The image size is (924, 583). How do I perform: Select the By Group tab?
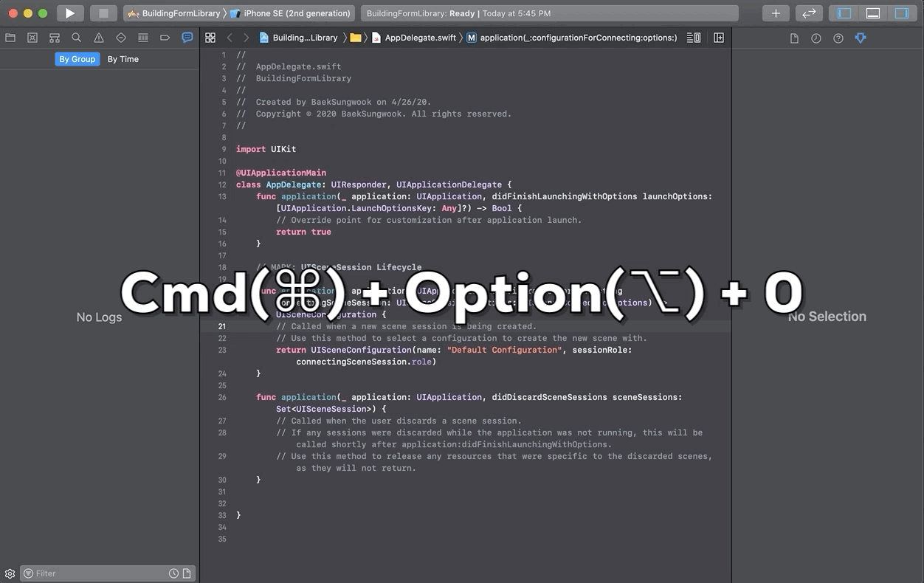[77, 59]
